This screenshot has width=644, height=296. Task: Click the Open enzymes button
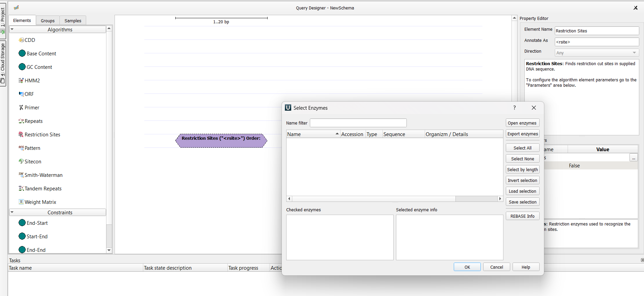coord(522,123)
